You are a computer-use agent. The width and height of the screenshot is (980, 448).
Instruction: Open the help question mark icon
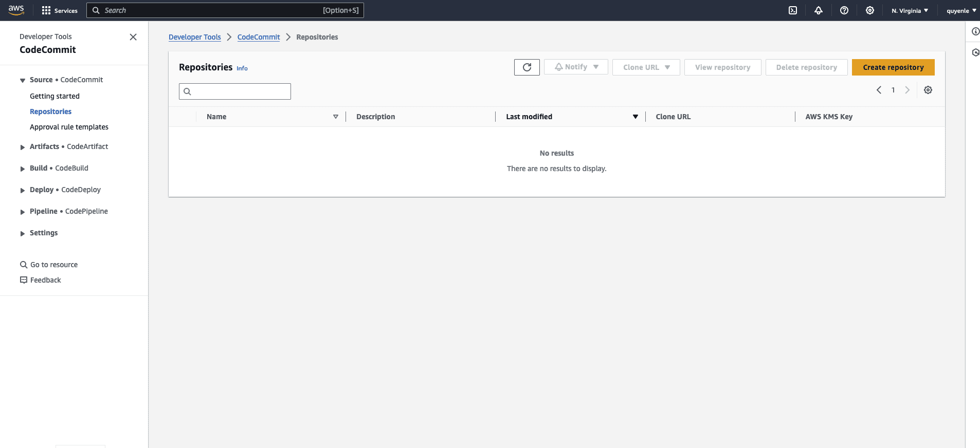coord(844,10)
